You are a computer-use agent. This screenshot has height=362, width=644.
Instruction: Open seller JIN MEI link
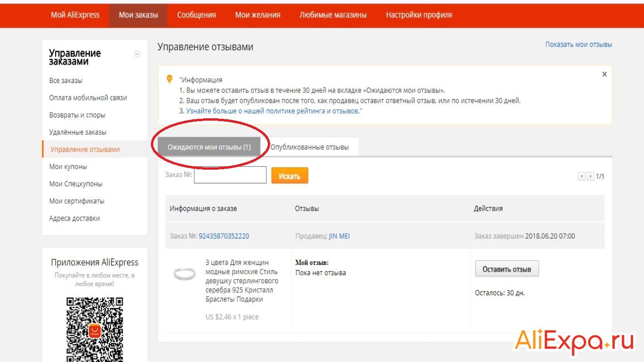pos(339,236)
